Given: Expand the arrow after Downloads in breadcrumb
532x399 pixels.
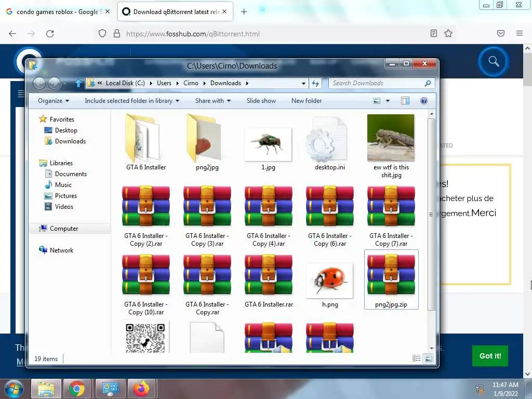Looking at the screenshot, I should [247, 83].
